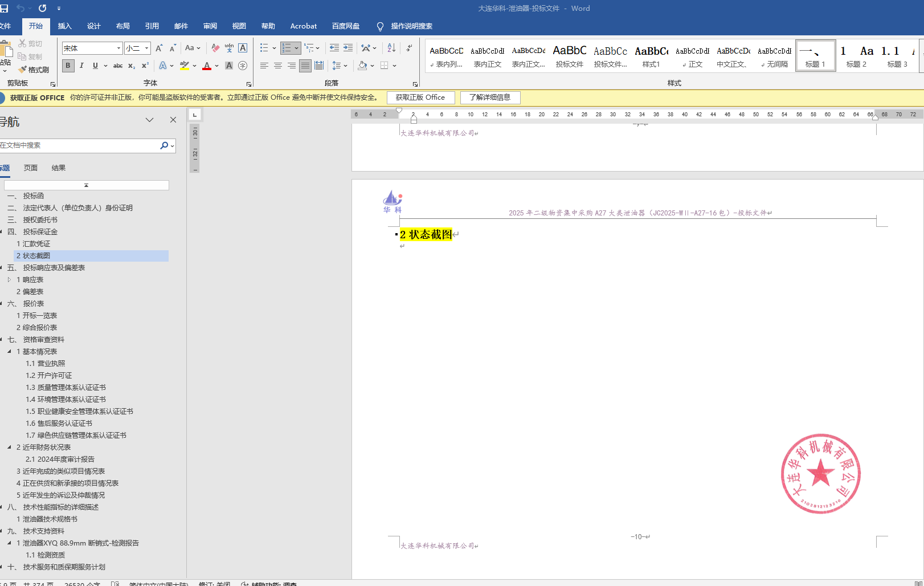This screenshot has width=924, height=586.
Task: Collapse the 七、资格审查资料 heading
Action: (2, 340)
